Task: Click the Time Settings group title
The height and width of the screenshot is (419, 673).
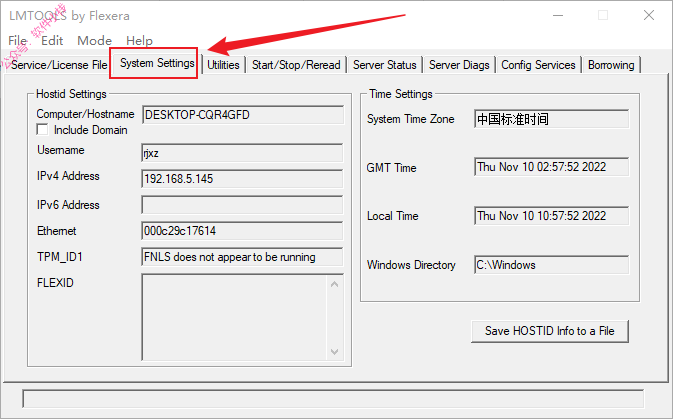Action: pos(401,94)
